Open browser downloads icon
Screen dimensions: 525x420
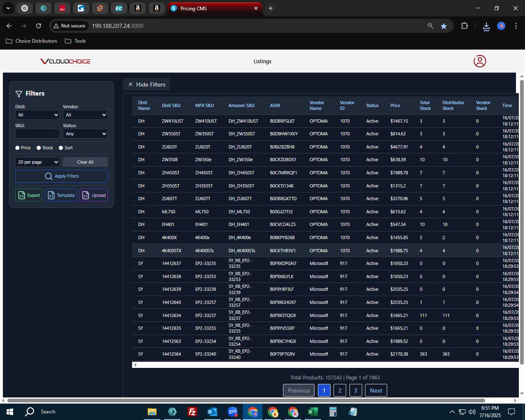coord(486,26)
